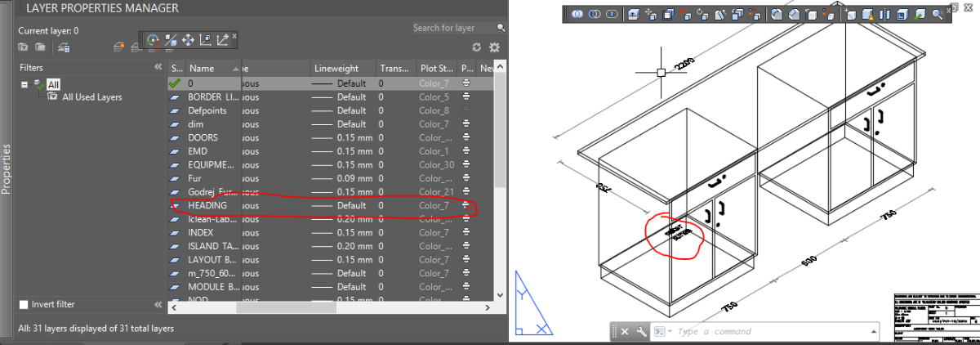The image size is (980, 345).
Task: Click the solid Intersect icon
Action: tap(611, 14)
